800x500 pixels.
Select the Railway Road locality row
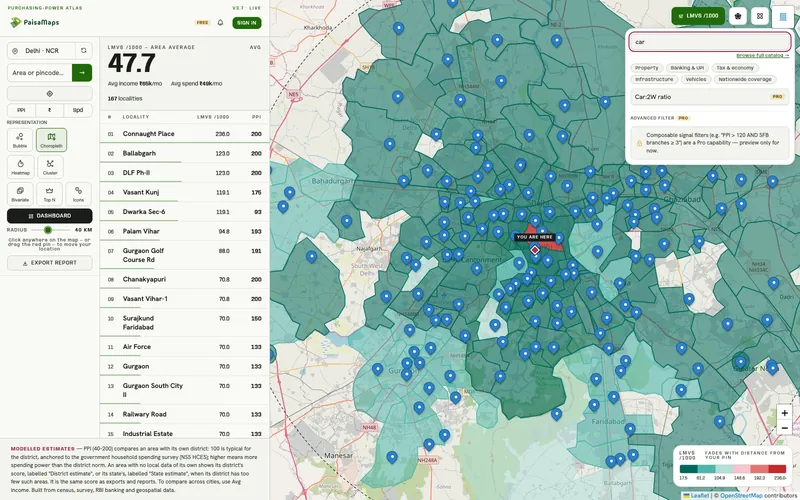(x=184, y=414)
